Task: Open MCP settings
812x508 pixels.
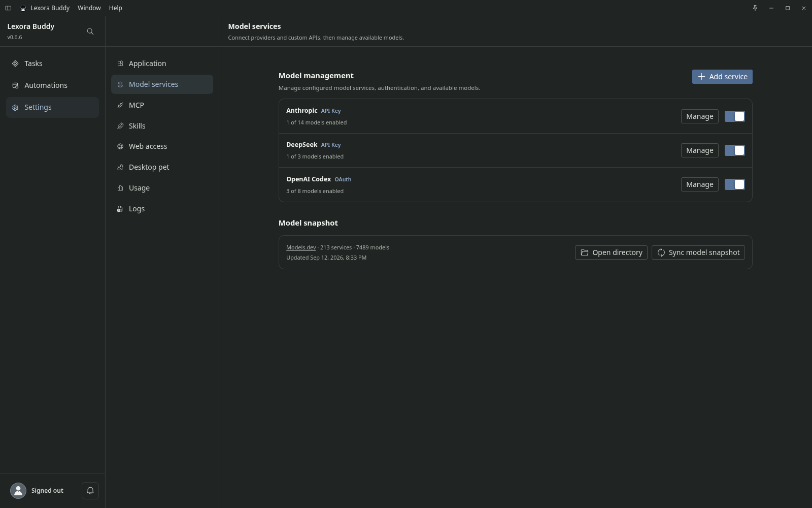Action: (162, 105)
